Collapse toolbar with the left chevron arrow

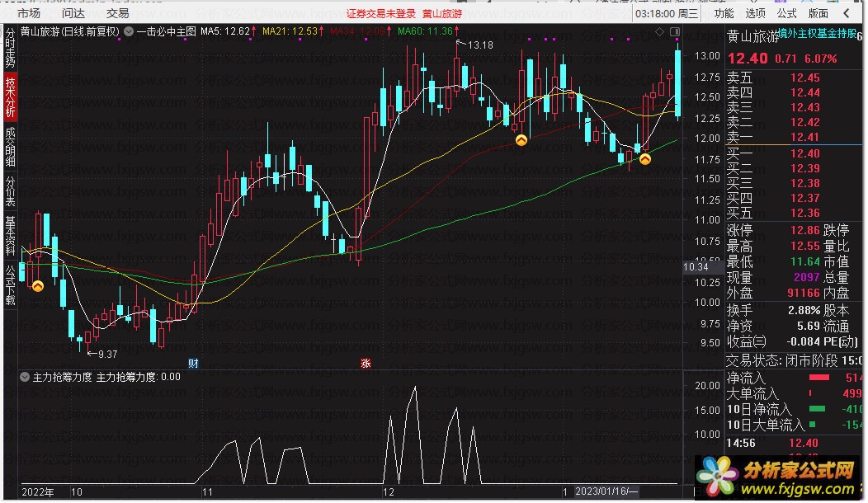click(847, 13)
